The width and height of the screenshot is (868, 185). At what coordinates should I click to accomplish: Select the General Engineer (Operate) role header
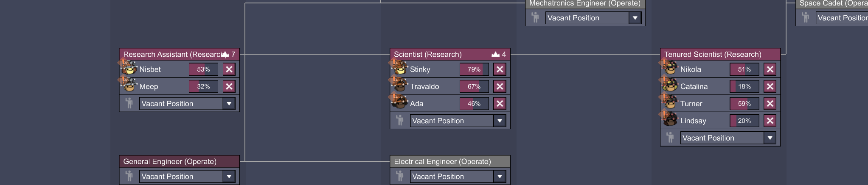click(170, 161)
